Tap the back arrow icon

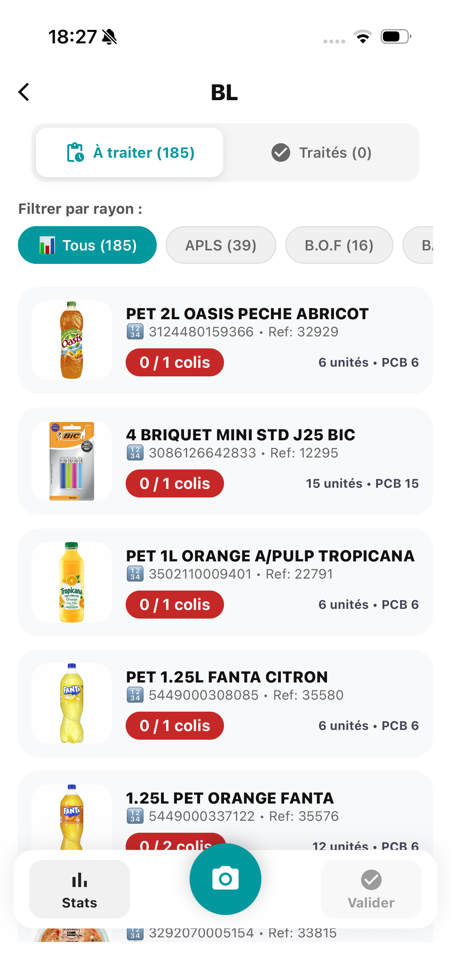coord(24,92)
